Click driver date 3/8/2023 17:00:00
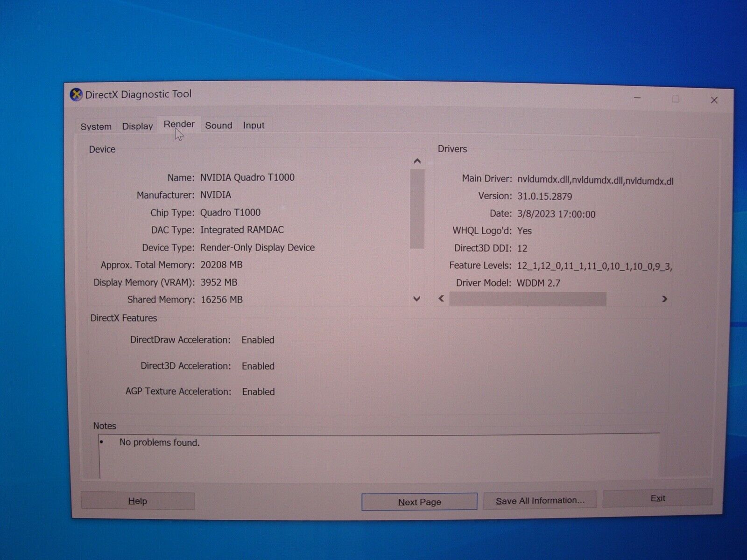Screen dimensions: 747x560 point(556,214)
